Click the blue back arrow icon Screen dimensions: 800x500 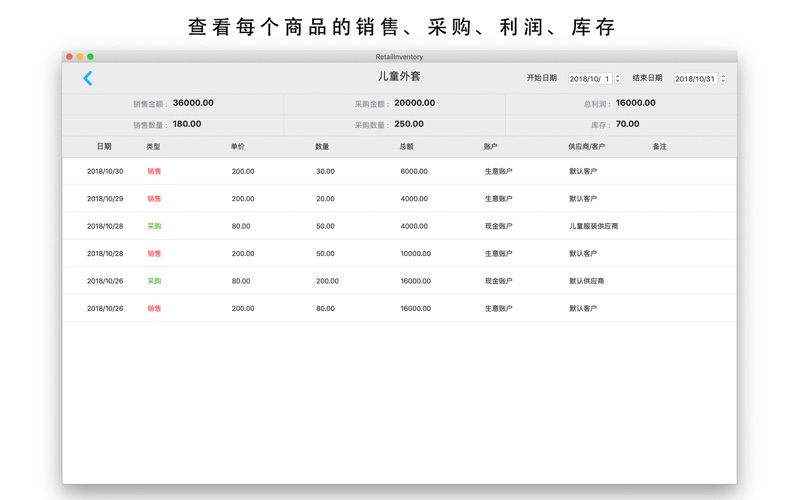[88, 78]
